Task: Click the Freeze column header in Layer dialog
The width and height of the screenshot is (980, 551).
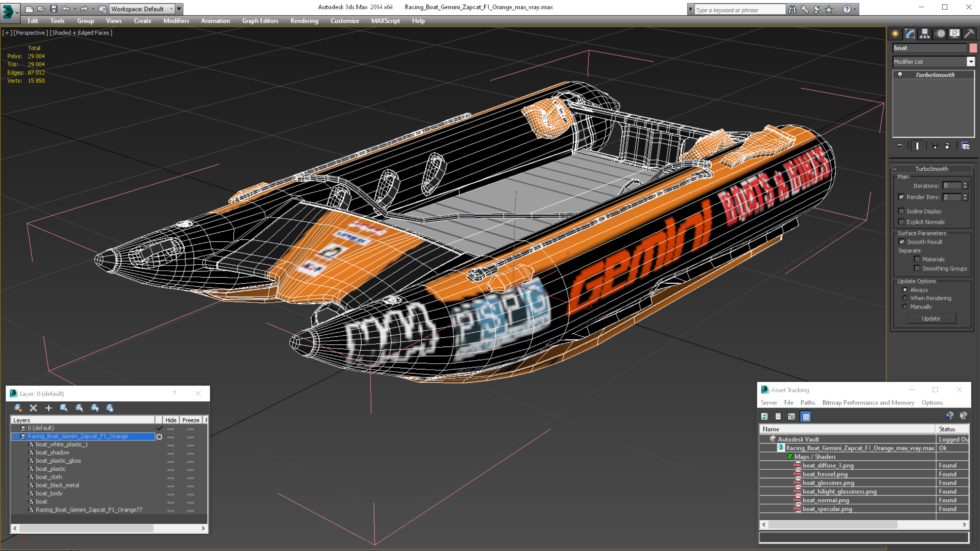Action: pyautogui.click(x=191, y=420)
